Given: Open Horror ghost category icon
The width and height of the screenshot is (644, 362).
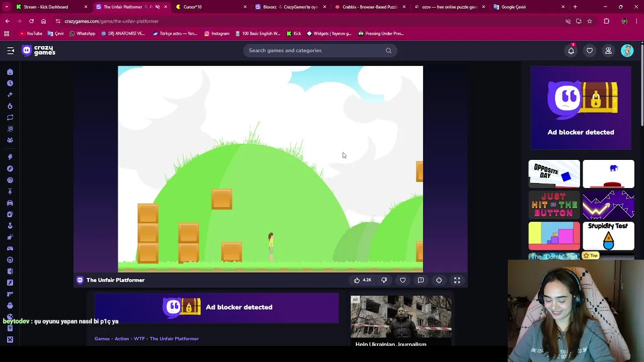Looking at the screenshot, I should (10, 306).
